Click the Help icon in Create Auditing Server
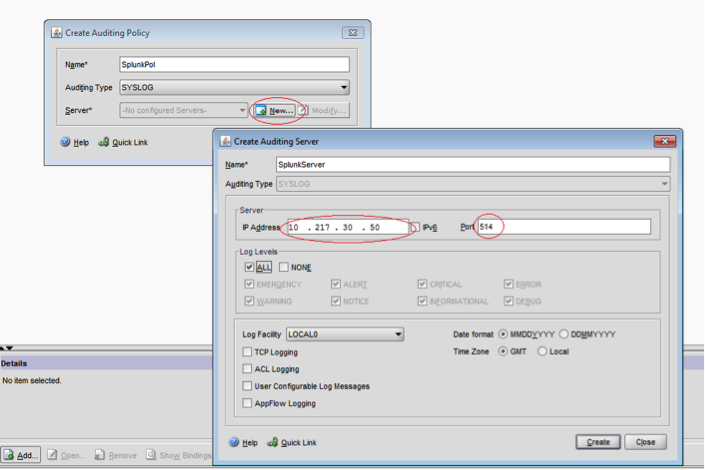This screenshot has width=705, height=470. pyautogui.click(x=234, y=442)
